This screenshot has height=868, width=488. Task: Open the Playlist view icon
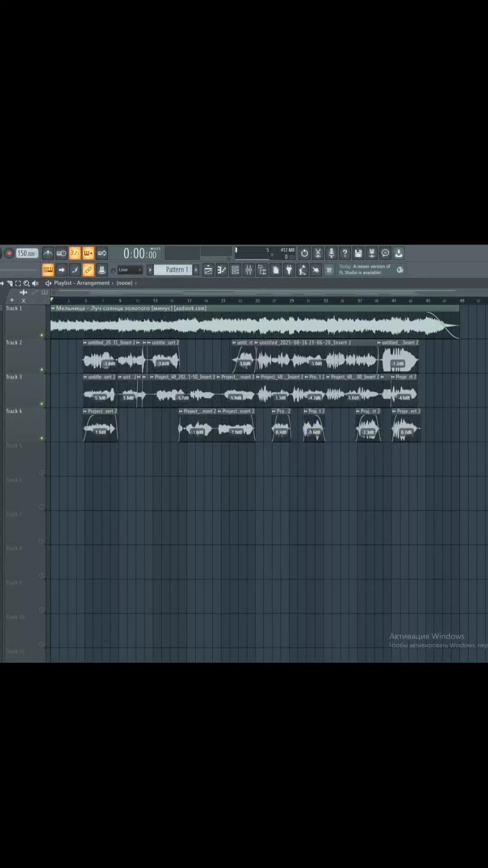[x=208, y=270]
